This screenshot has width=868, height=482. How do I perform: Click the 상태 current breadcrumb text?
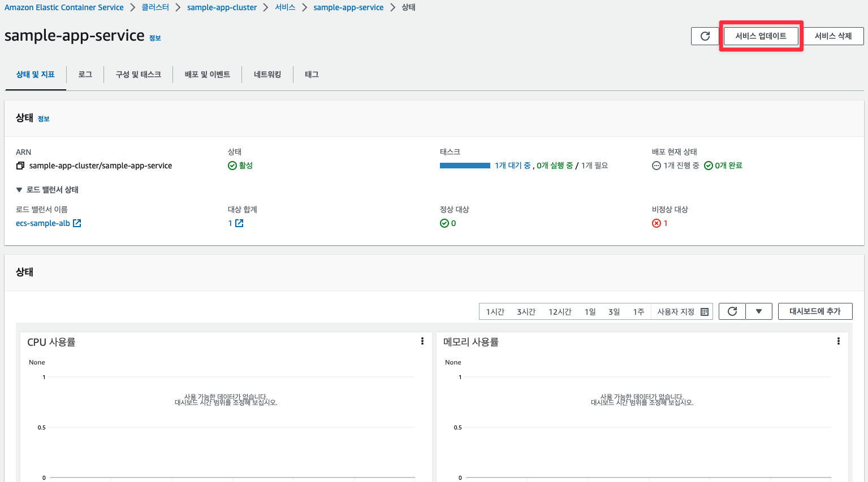click(x=408, y=7)
